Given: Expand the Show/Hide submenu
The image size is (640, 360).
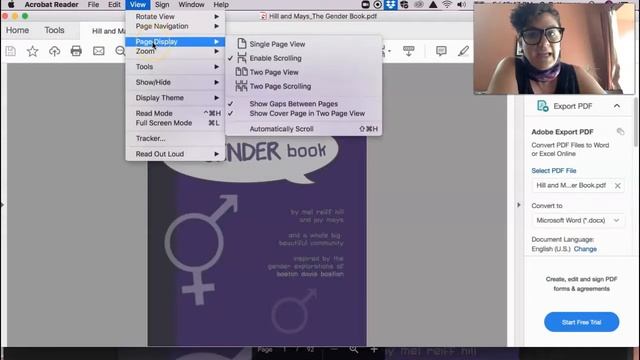Looking at the screenshot, I should (x=175, y=82).
